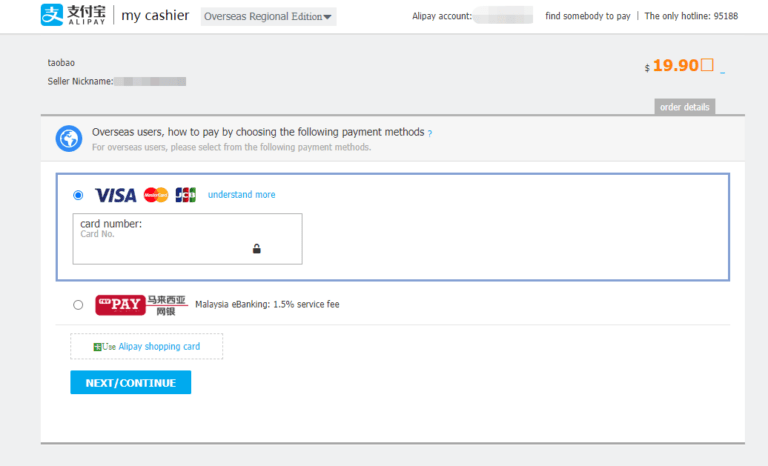Image resolution: width=768 pixels, height=466 pixels.
Task: Click the order details tab
Action: [684, 107]
